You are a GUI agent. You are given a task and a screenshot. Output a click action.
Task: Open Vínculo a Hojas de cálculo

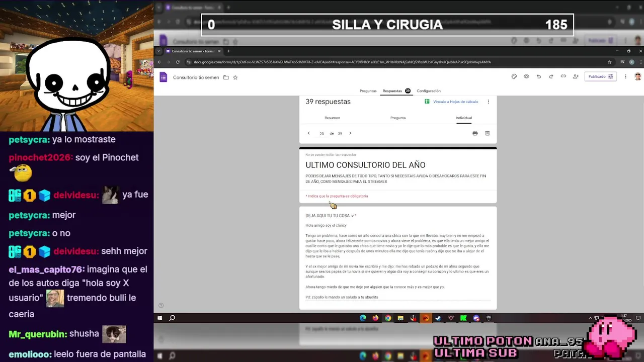click(x=451, y=102)
